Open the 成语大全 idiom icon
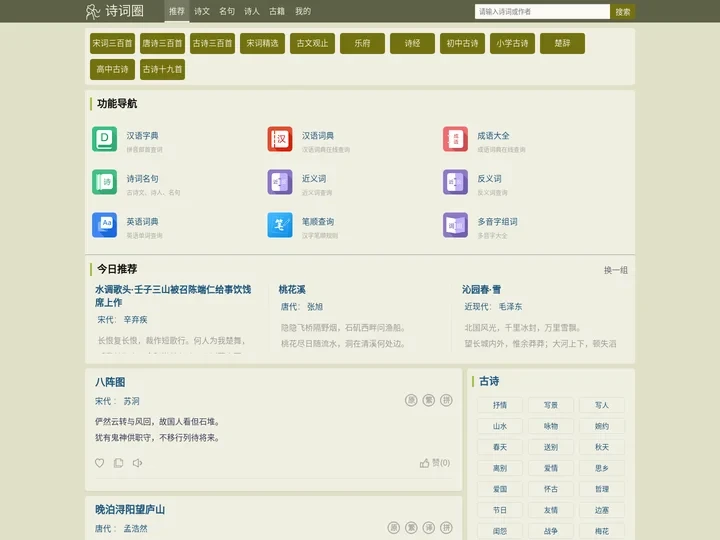This screenshot has width=720, height=540. pyautogui.click(x=455, y=139)
